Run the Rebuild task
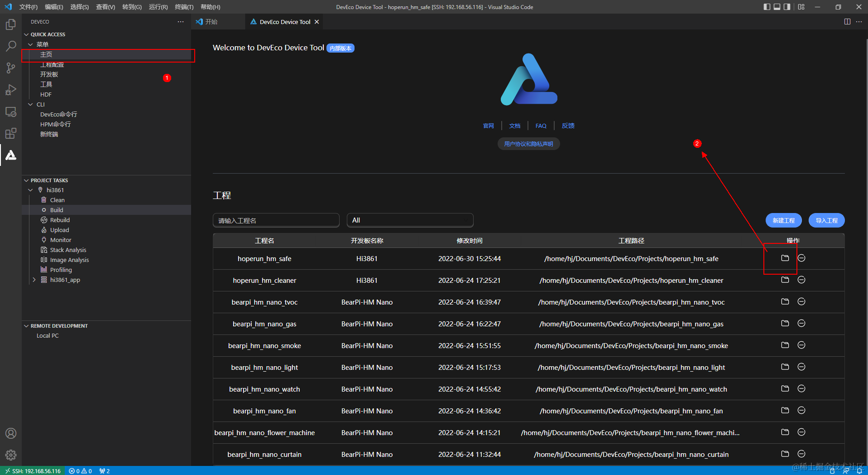 [60, 220]
